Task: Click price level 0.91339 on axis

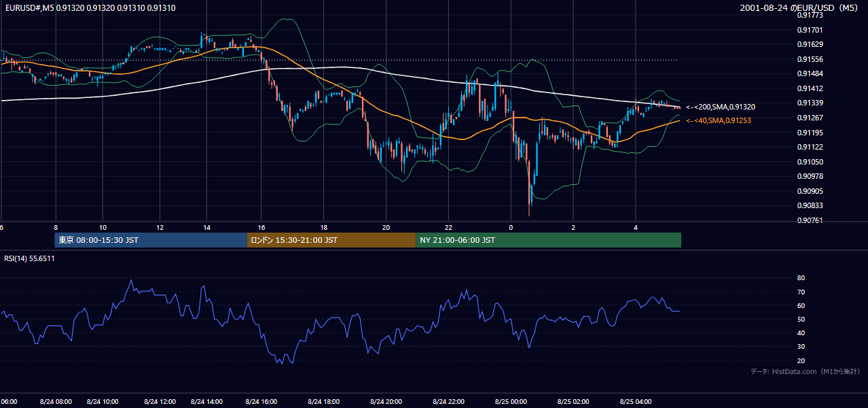Action: (x=810, y=103)
